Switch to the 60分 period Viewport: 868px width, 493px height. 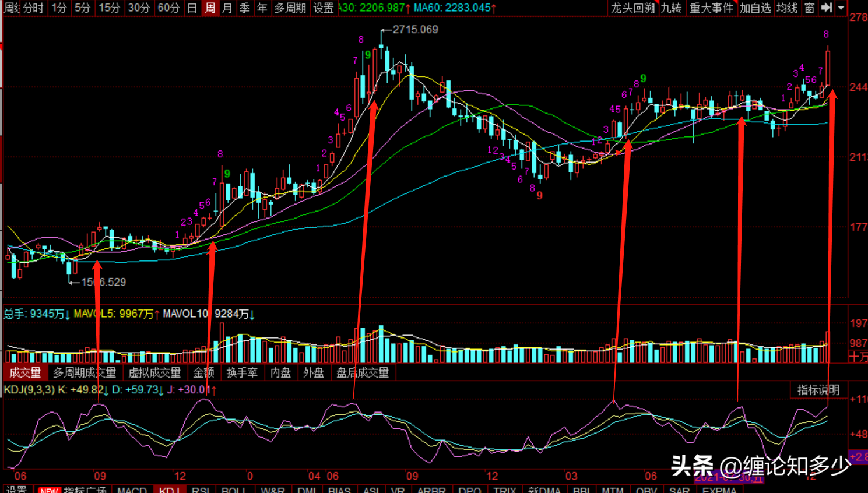coord(168,8)
